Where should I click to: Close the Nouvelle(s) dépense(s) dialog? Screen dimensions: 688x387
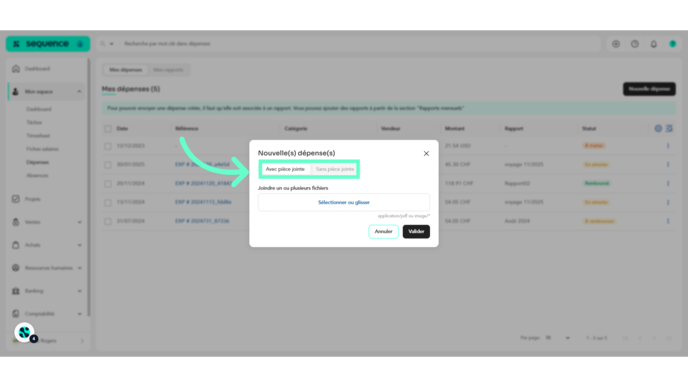tap(426, 154)
